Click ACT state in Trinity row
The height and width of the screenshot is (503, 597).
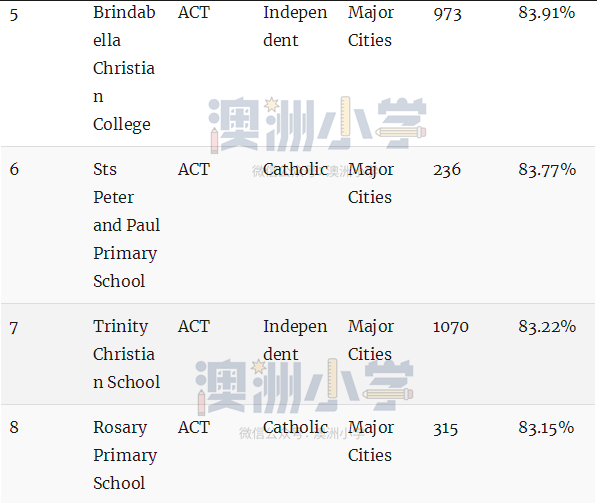[x=194, y=326]
